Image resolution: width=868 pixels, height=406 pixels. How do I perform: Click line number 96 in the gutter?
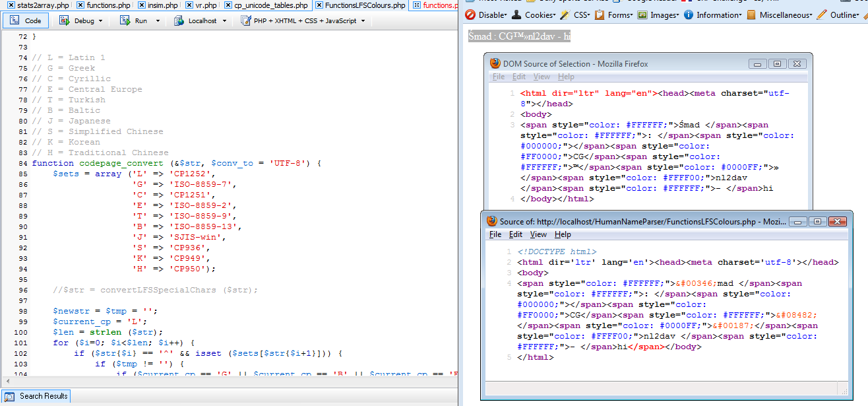pyautogui.click(x=22, y=290)
